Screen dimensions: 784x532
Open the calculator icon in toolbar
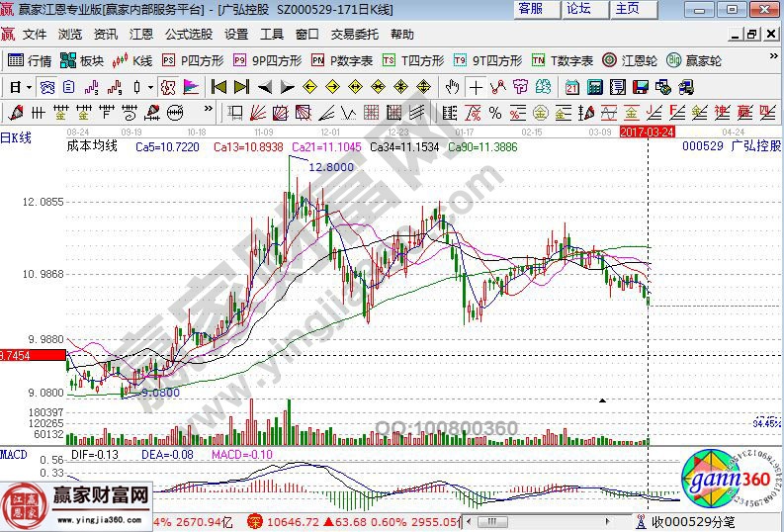593,86
